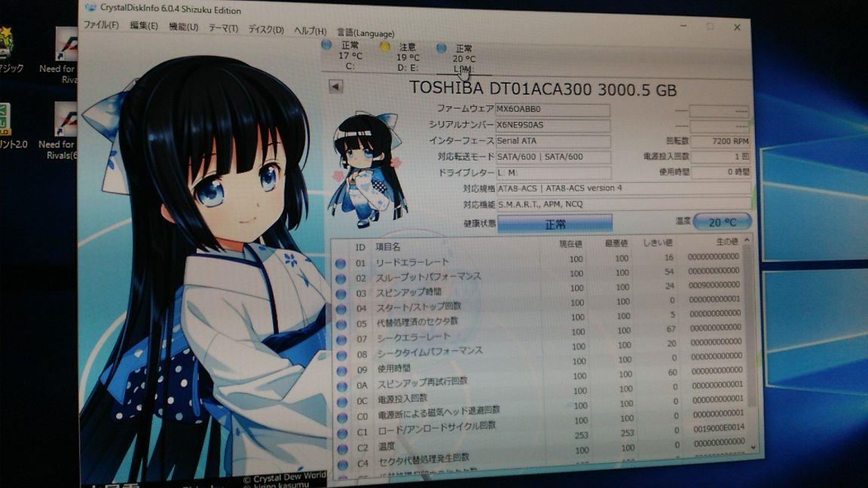Click the 最悪値 column header
The image size is (868, 488).
[x=616, y=243]
